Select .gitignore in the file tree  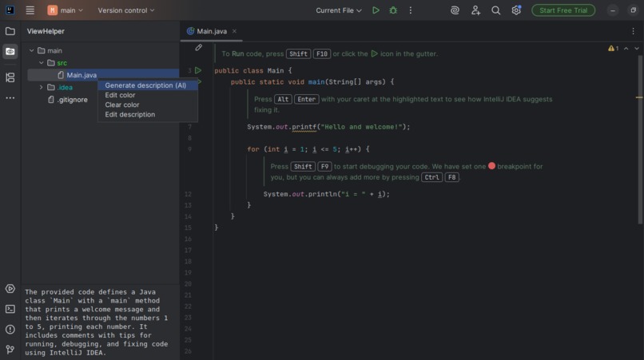click(x=72, y=100)
